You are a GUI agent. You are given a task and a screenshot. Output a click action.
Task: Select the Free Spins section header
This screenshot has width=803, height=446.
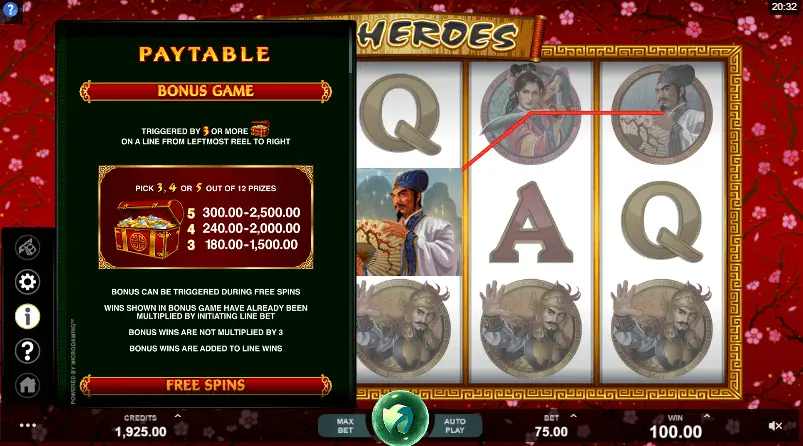point(205,386)
